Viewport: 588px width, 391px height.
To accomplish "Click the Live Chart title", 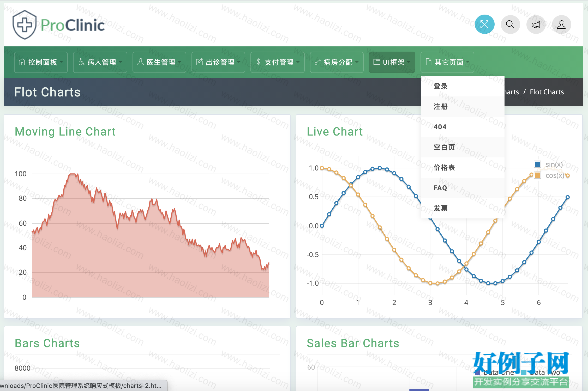I will pos(335,132).
